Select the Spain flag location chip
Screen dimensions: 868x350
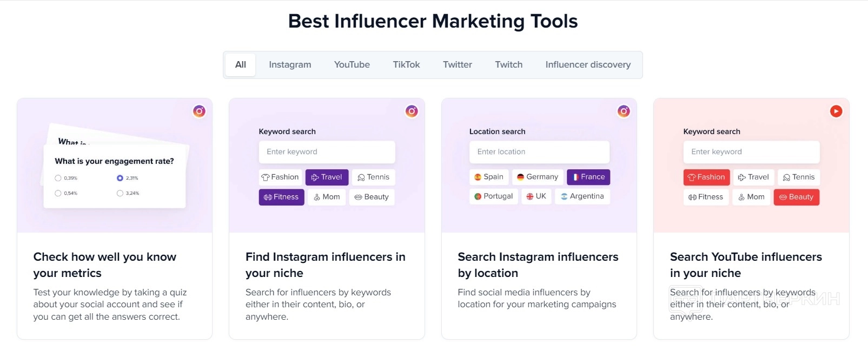pyautogui.click(x=489, y=177)
